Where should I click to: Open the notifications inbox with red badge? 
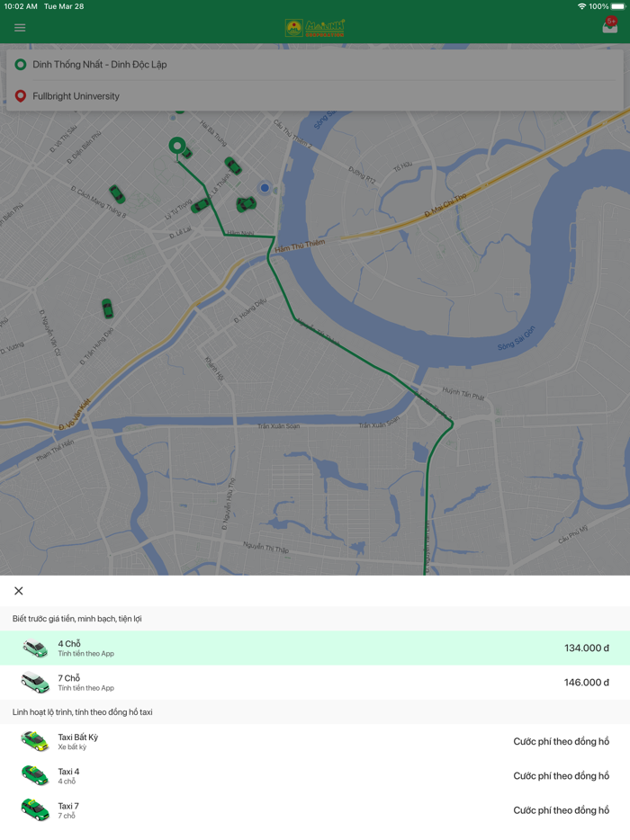(x=610, y=25)
